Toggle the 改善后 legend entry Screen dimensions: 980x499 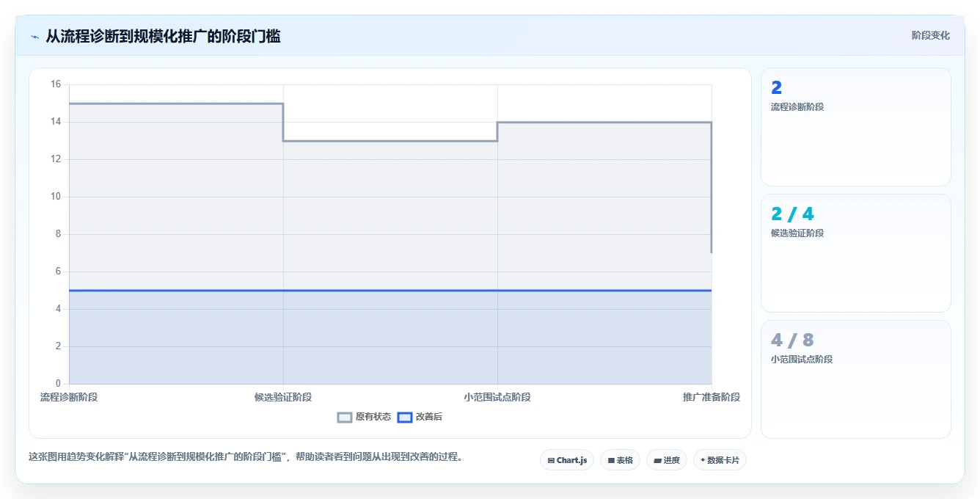(x=420, y=417)
